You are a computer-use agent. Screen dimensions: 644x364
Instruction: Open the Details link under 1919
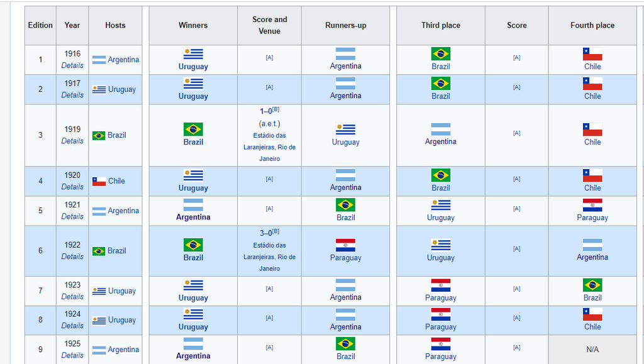(x=72, y=141)
